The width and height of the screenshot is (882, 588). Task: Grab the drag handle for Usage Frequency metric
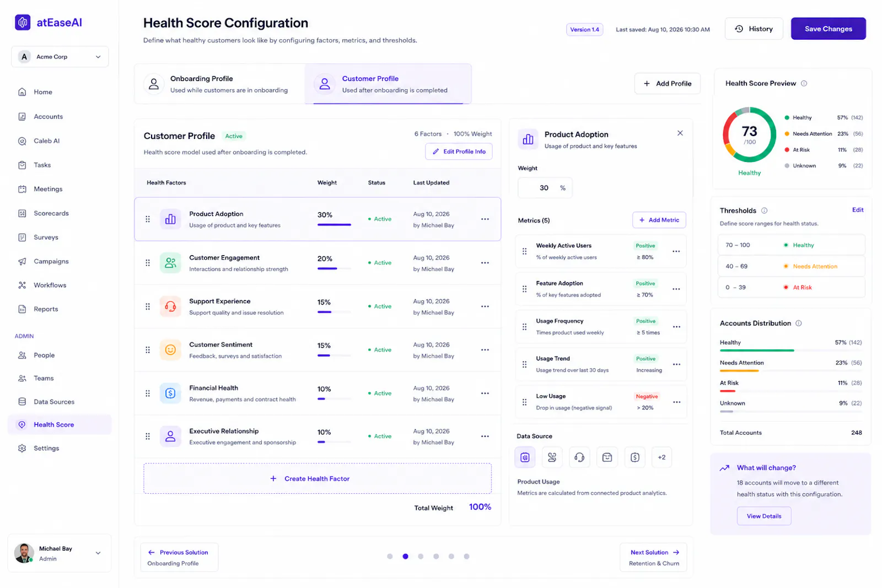pyautogui.click(x=524, y=327)
